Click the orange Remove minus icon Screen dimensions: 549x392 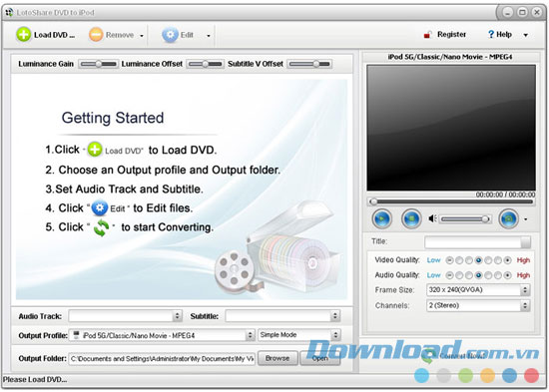coord(96,34)
